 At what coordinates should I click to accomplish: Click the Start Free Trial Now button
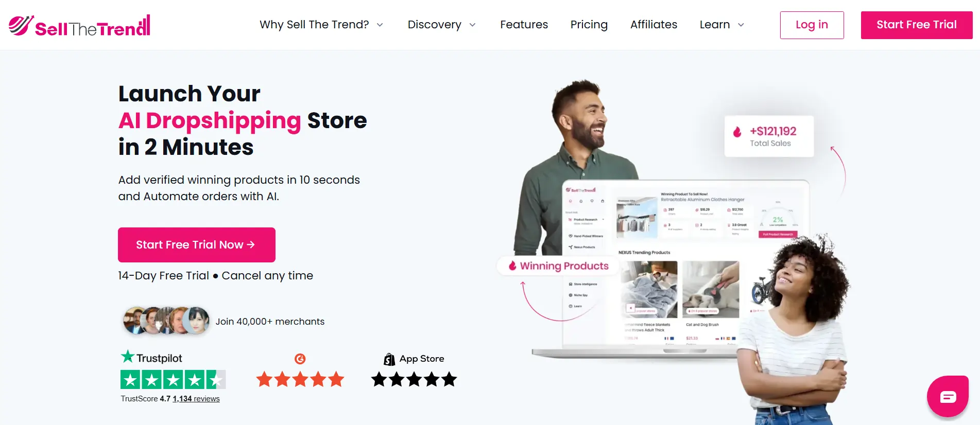click(x=197, y=245)
